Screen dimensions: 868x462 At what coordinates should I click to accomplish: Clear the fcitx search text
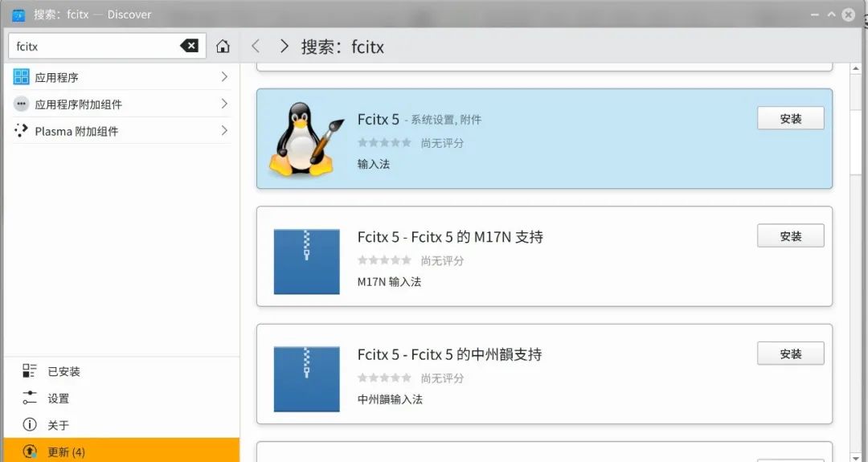[190, 46]
